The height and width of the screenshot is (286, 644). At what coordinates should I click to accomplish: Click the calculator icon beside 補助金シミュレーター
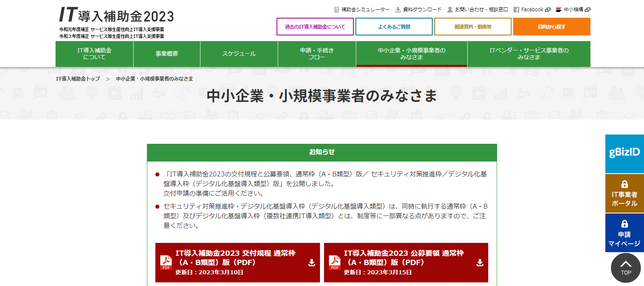coord(337,10)
